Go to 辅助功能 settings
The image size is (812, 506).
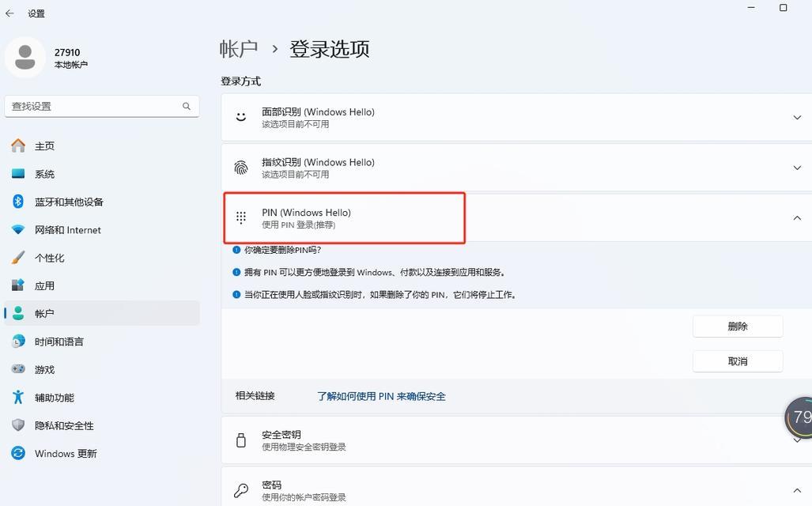[101, 398]
